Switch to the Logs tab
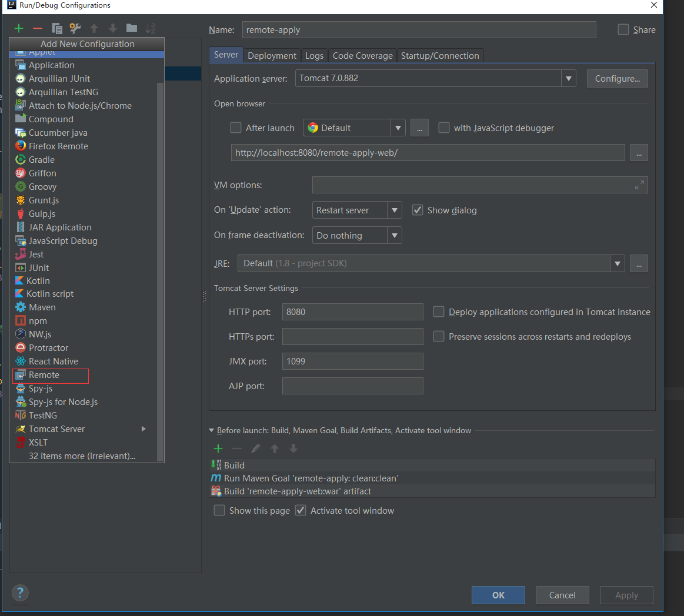684x616 pixels. coord(314,56)
